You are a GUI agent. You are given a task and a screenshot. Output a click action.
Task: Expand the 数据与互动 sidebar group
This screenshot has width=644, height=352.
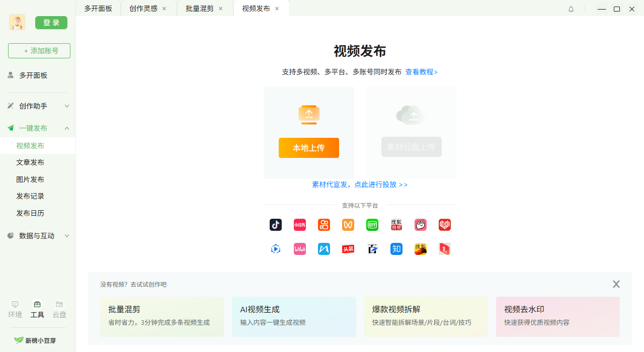click(x=38, y=236)
